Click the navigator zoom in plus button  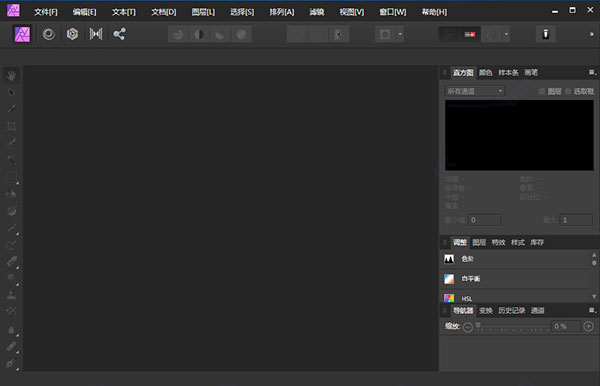click(589, 326)
